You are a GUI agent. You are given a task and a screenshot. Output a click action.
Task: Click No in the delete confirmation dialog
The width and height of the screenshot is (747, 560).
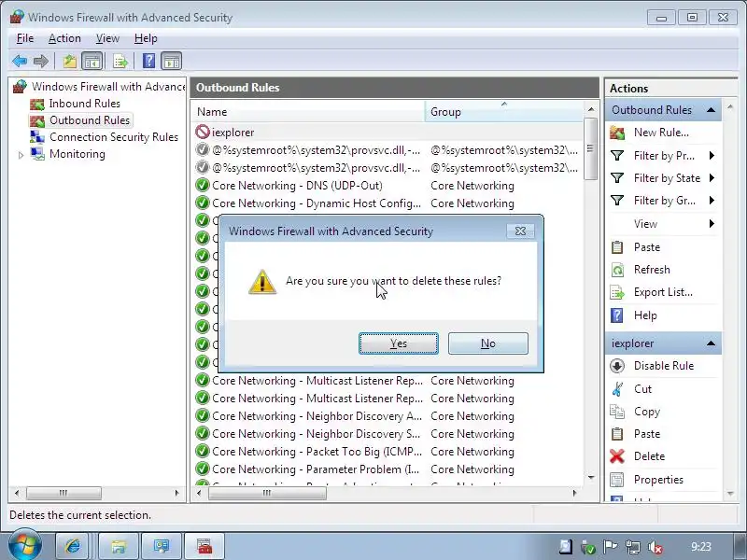(487, 343)
